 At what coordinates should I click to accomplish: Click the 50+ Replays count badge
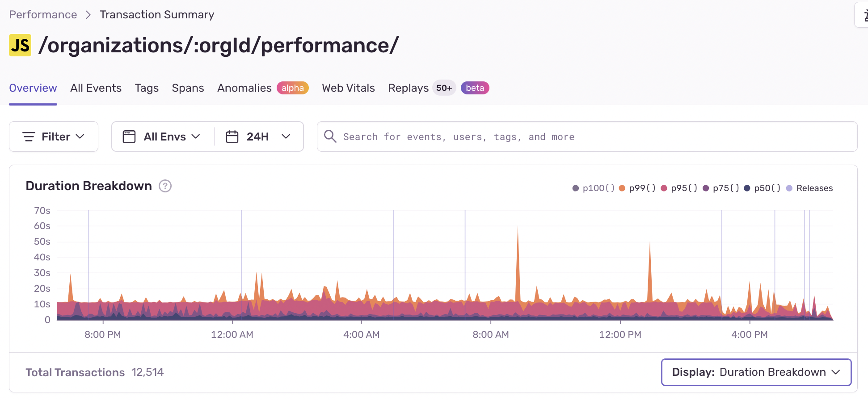click(444, 88)
